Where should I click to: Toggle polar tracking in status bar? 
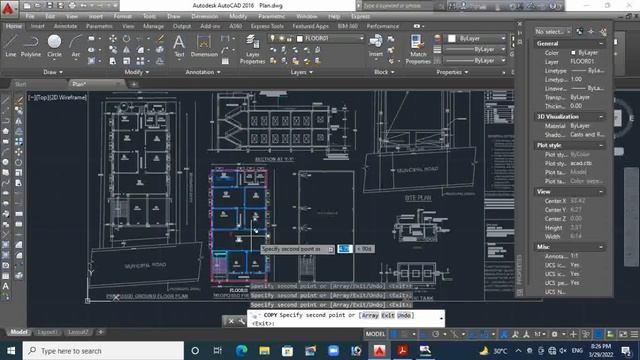[436, 334]
